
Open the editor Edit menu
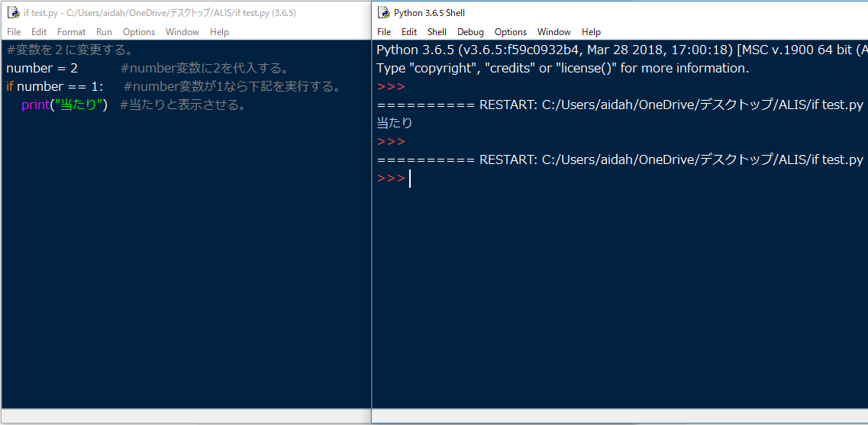39,32
